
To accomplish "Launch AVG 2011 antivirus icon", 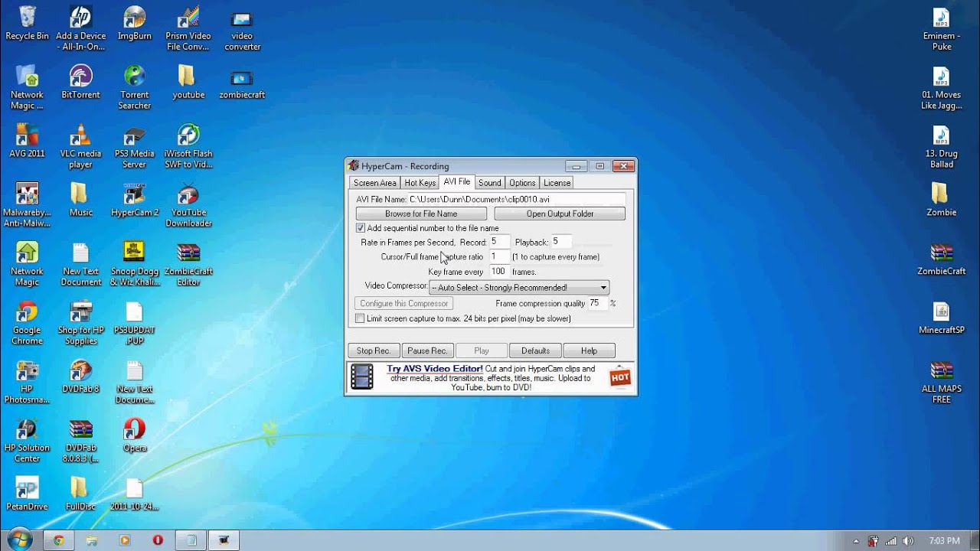I will point(27,141).
